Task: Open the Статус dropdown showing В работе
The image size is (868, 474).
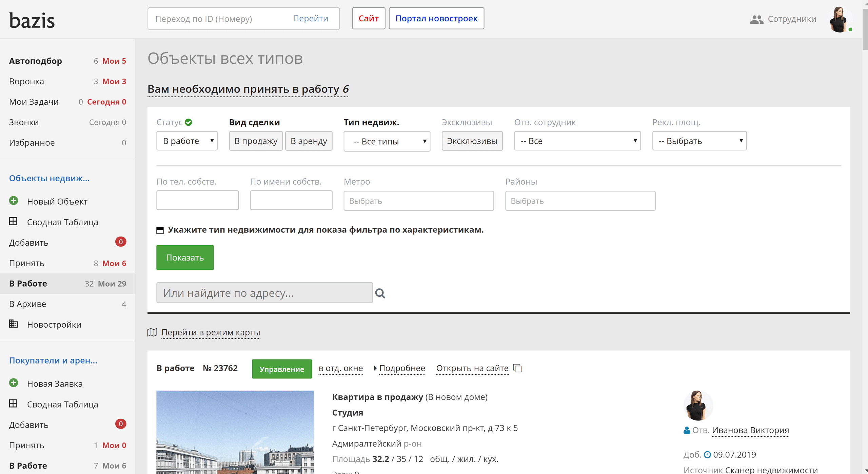Action: coord(187,141)
